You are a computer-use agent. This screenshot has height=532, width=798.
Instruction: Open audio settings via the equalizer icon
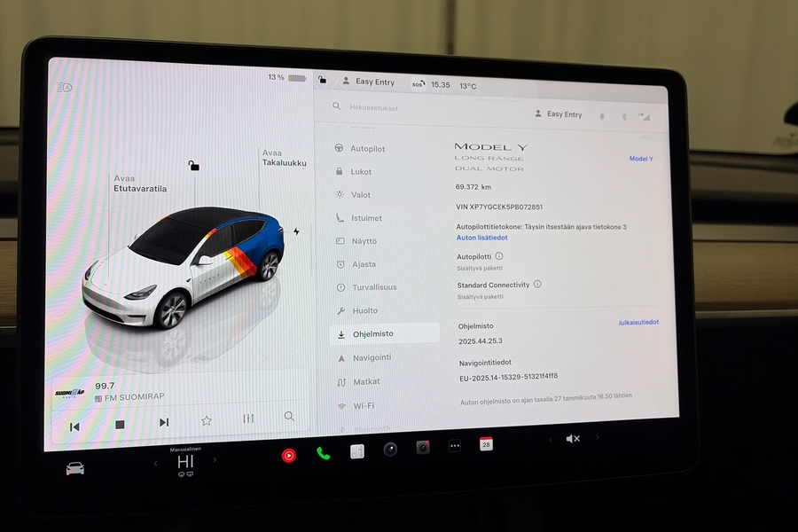247,418
